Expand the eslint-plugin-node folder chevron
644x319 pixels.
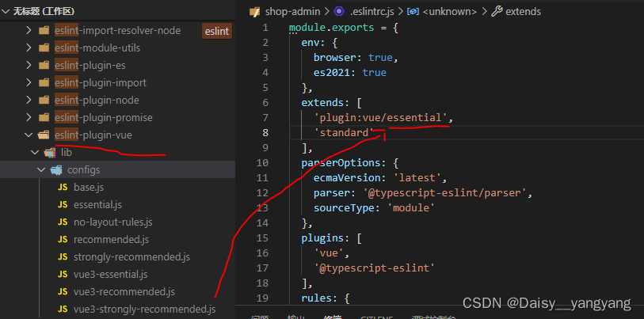[29, 101]
